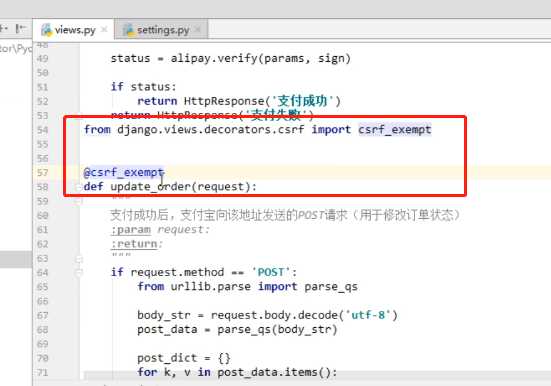Click the ':return:' docstring line
Screen dimensions: 551x386
point(137,244)
